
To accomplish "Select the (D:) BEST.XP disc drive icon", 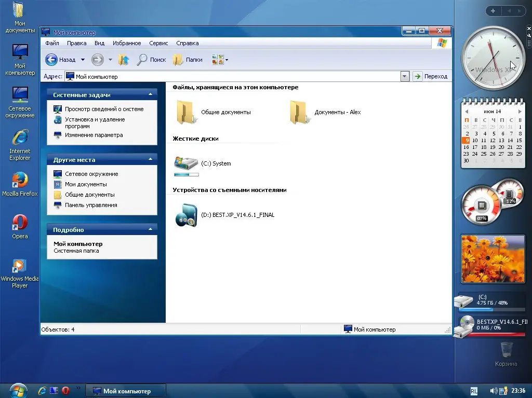I will pyautogui.click(x=186, y=215).
